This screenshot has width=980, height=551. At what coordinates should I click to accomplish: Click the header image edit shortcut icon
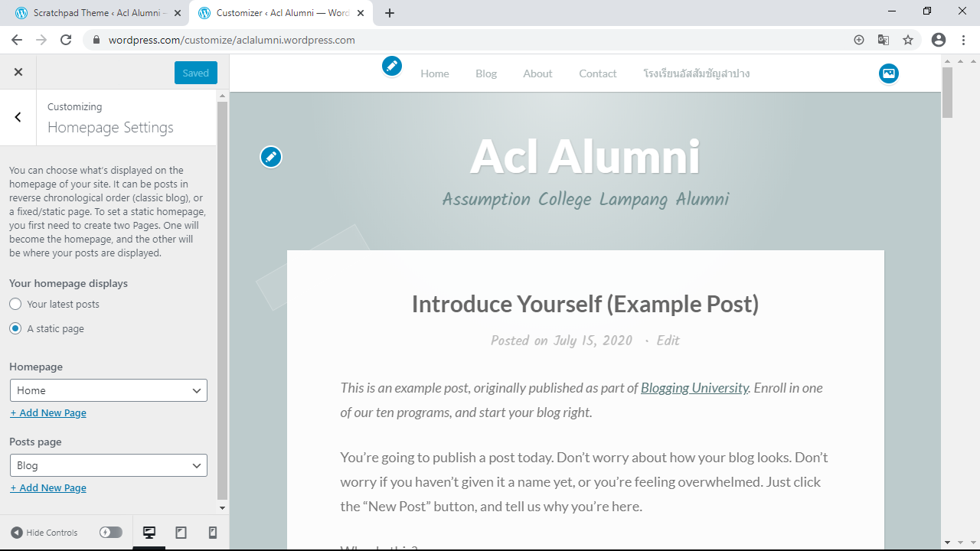click(889, 73)
